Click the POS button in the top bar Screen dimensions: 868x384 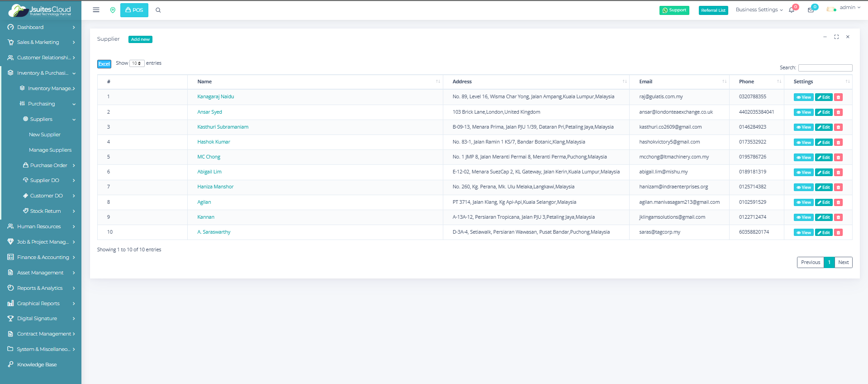(x=134, y=10)
